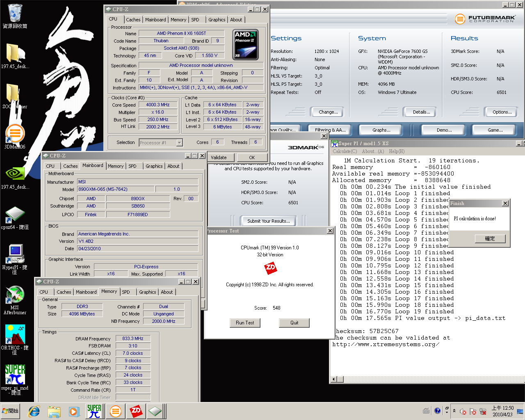Click the volume tray icon
Screen dimensions: 525x420
463,411
